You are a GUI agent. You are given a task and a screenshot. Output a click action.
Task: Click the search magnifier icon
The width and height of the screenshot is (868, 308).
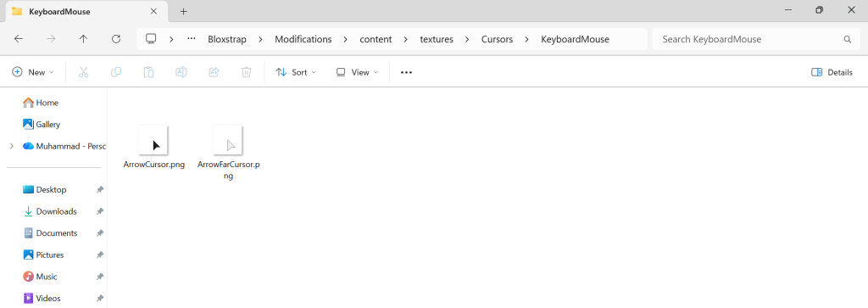tap(847, 39)
